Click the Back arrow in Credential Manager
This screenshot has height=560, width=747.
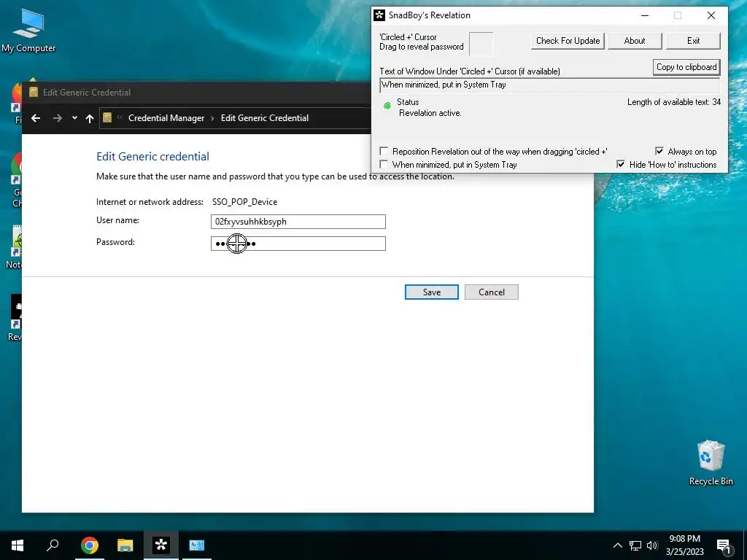tap(36, 118)
